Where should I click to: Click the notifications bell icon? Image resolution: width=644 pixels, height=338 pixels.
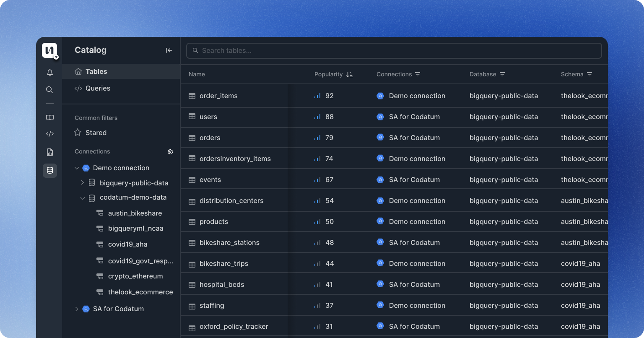tap(49, 73)
